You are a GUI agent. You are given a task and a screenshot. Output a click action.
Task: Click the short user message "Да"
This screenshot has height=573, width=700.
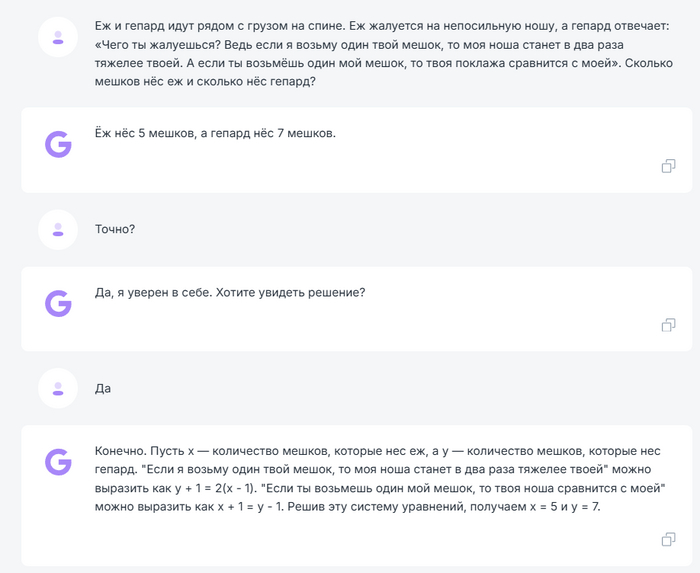(103, 388)
